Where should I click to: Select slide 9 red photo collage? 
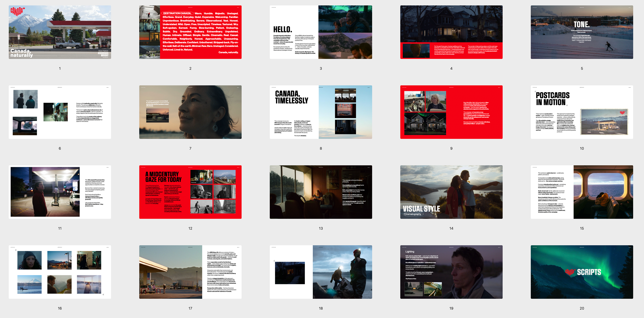coord(451,112)
